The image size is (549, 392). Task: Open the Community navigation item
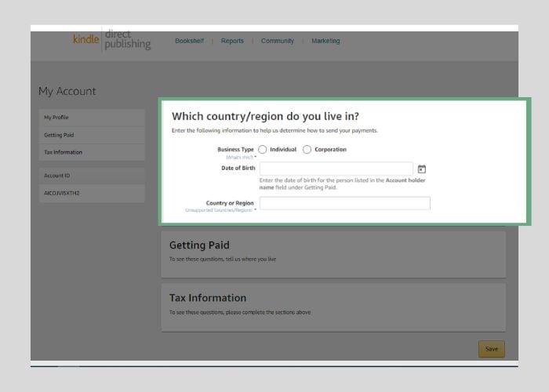click(278, 41)
